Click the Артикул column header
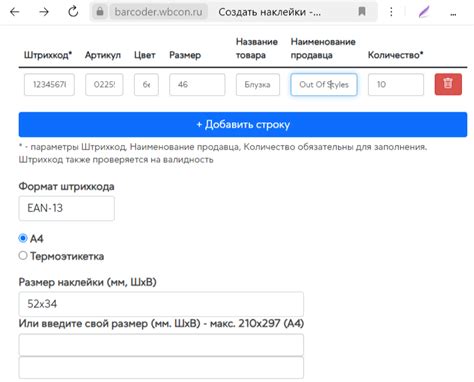 103,55
